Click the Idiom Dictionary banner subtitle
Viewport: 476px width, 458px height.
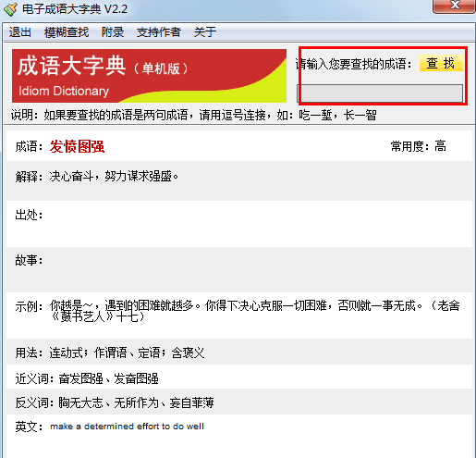point(64,91)
